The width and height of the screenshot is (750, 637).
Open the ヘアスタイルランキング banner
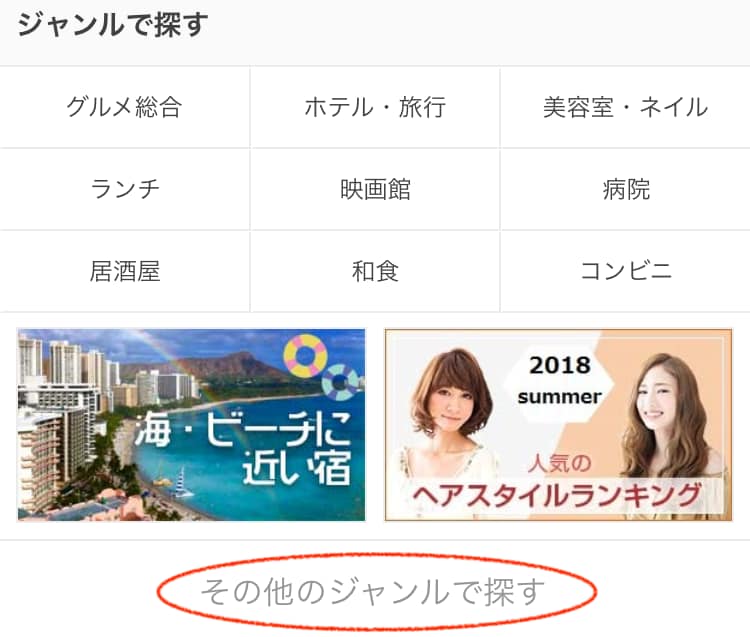pos(559,425)
